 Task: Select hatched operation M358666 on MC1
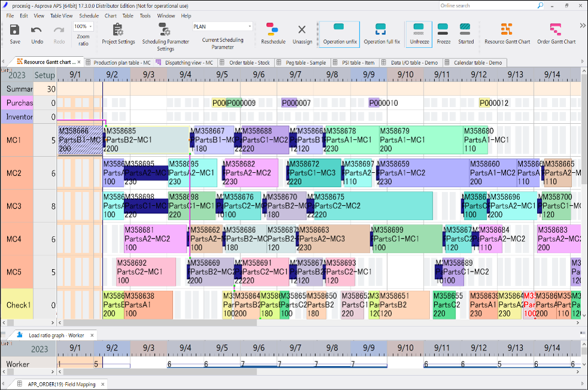coord(80,140)
